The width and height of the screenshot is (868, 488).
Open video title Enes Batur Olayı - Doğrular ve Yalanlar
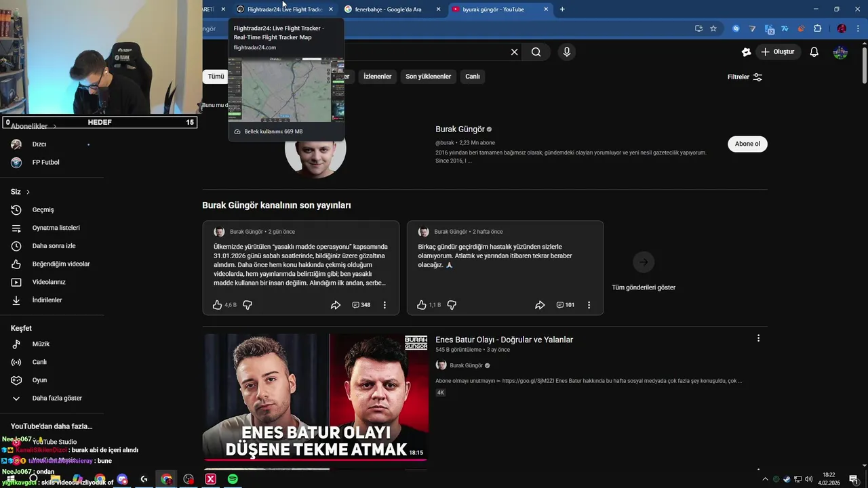(504, 340)
